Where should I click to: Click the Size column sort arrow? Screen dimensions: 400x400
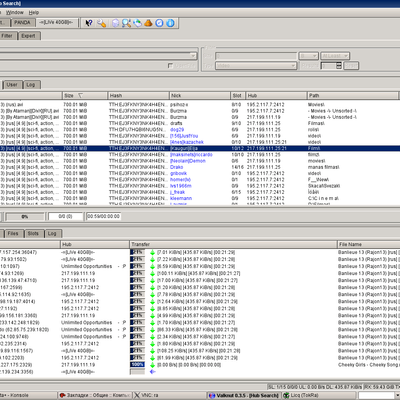click(x=80, y=95)
